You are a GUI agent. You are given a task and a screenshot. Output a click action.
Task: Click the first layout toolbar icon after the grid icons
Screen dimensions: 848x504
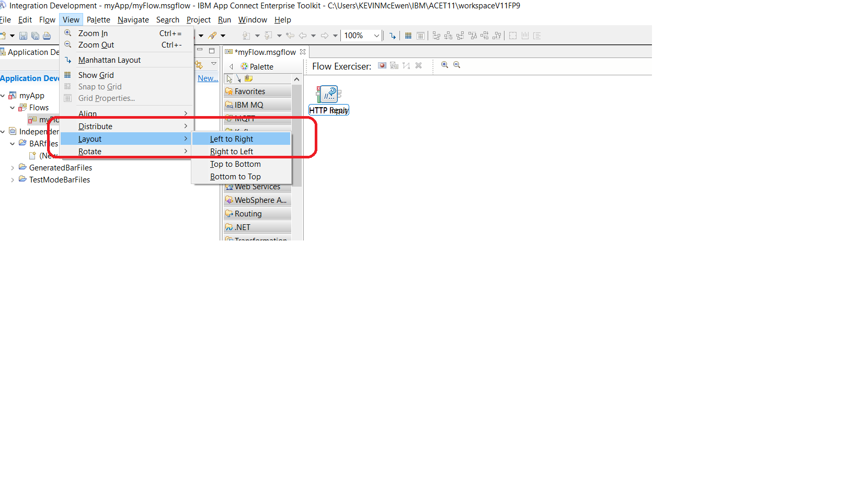click(x=437, y=36)
